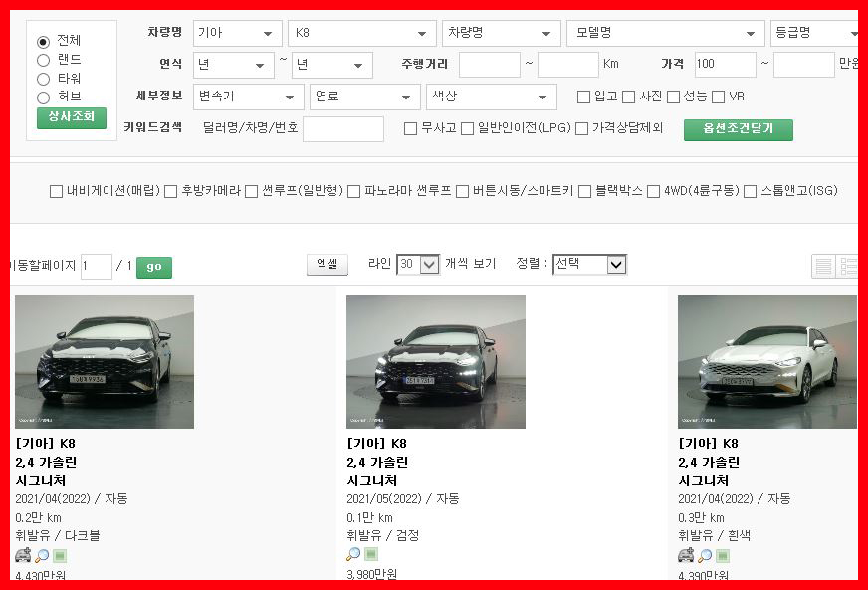Screen dimensions: 868x590
Task: Click the maximum 주행거리 input field
Action: pos(568,65)
